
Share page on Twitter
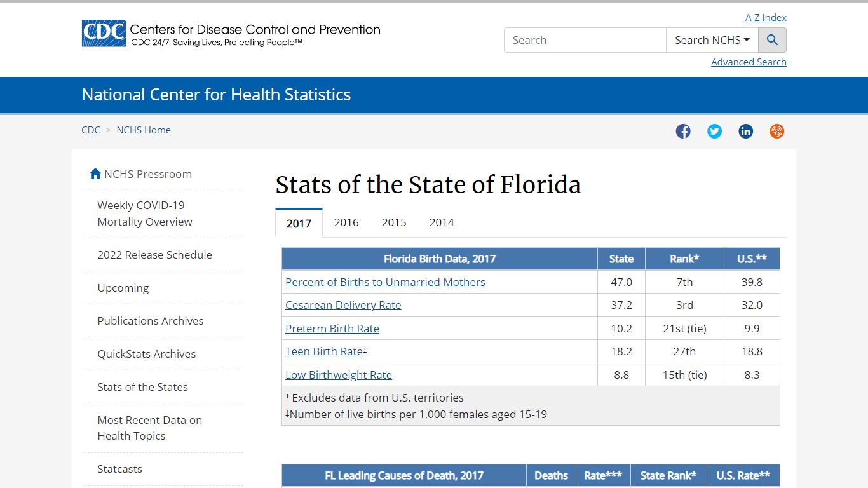[x=714, y=132]
